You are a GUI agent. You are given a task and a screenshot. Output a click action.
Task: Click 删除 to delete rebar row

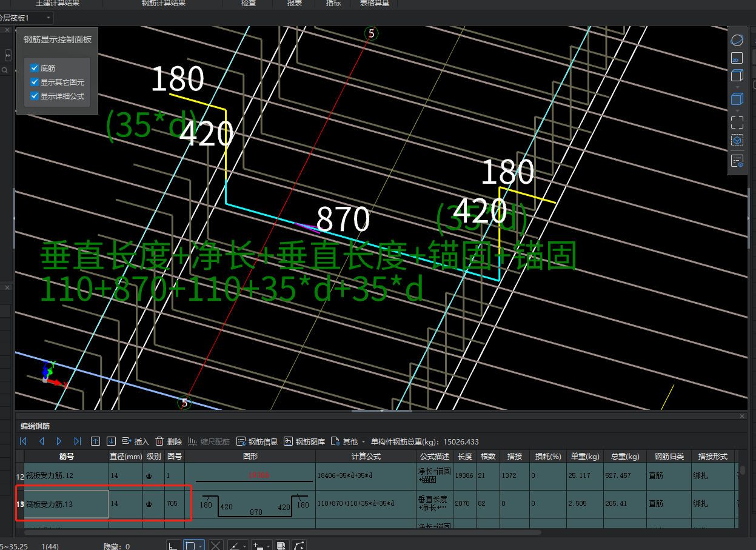pyautogui.click(x=169, y=441)
